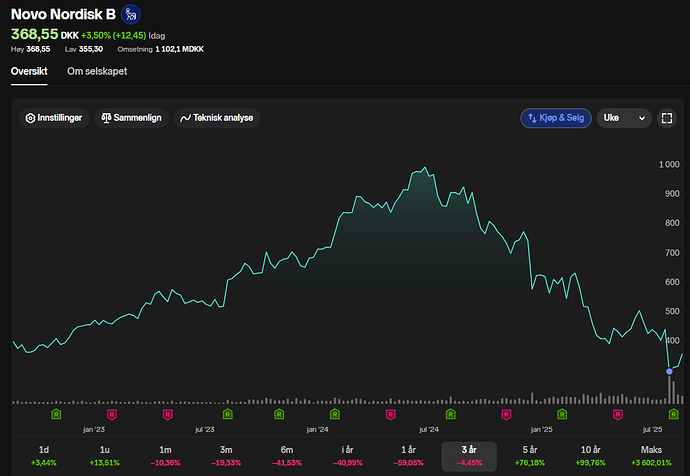The width and height of the screenshot is (690, 476).
Task: Click the +3,50% (+12,45) change text
Action: 114,36
